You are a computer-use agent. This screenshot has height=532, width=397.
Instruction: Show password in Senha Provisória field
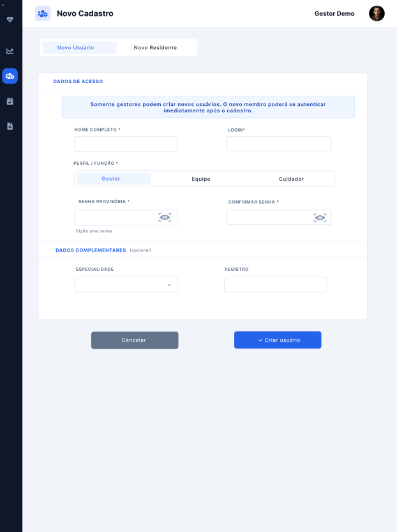click(165, 218)
